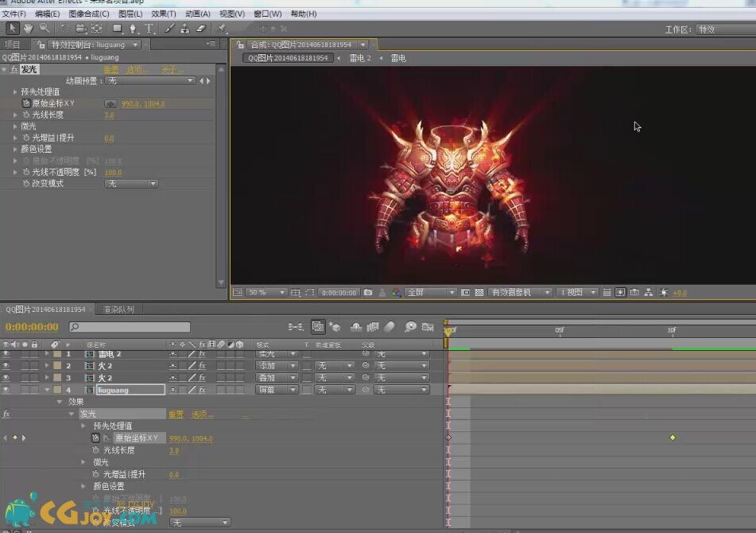Screen dimensions: 756x533
Task: Take a snapshot with the camera icon
Action: (x=368, y=292)
